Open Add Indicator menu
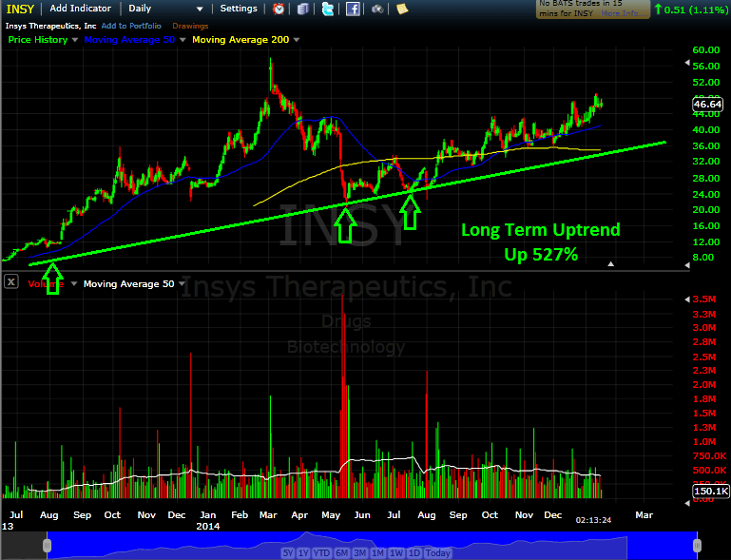 (x=81, y=9)
